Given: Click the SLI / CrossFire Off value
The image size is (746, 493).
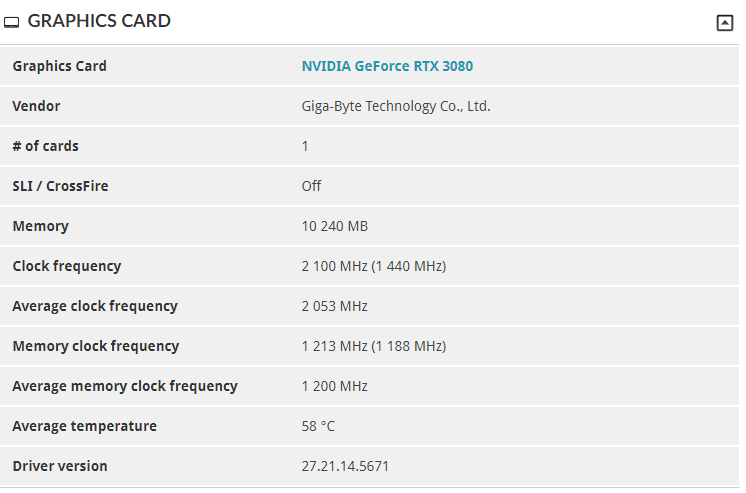Looking at the screenshot, I should tap(311, 186).
